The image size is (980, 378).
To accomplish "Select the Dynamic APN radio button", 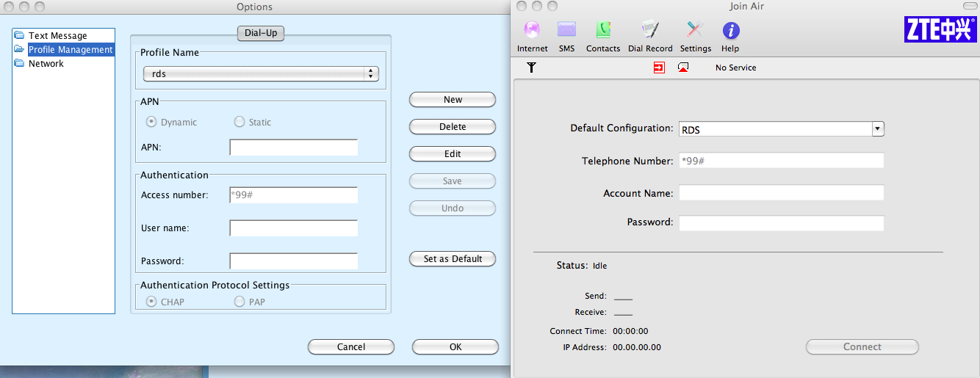I will (x=152, y=122).
